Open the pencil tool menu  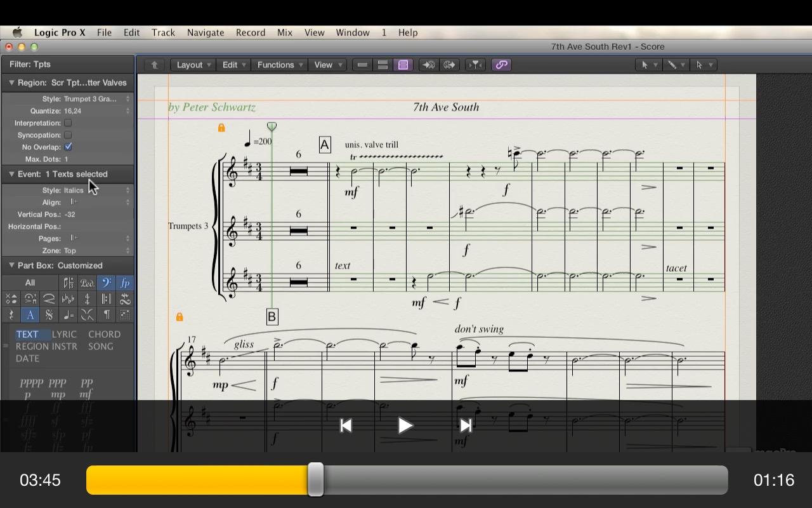point(675,65)
